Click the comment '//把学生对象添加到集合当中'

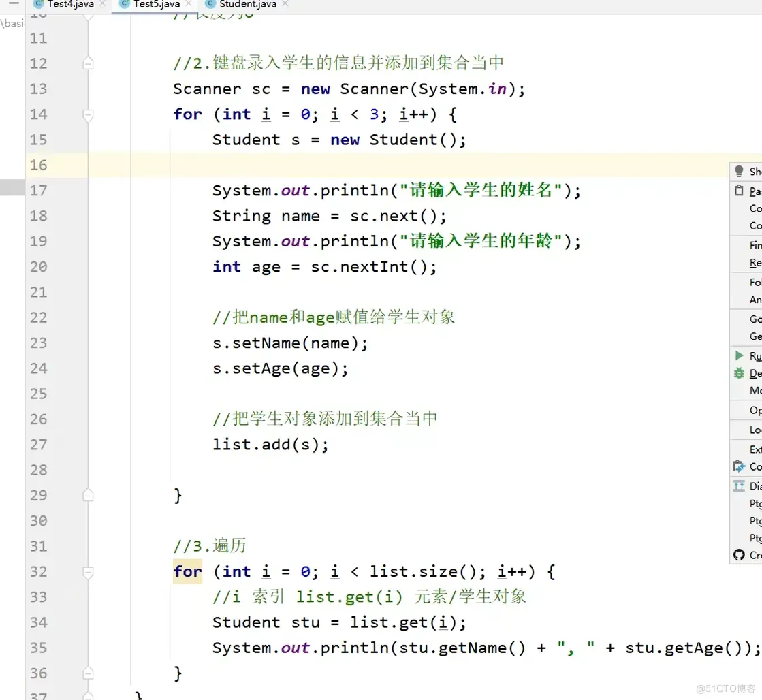pos(325,419)
